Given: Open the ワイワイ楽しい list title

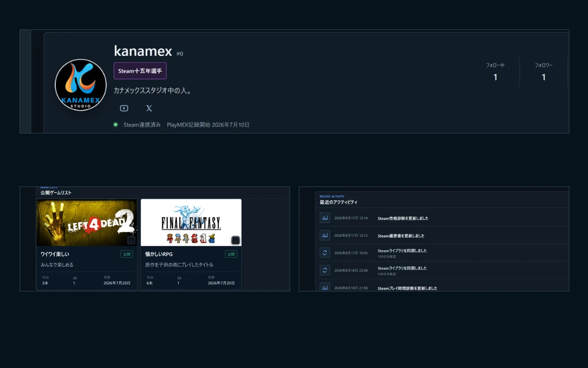Looking at the screenshot, I should point(55,254).
